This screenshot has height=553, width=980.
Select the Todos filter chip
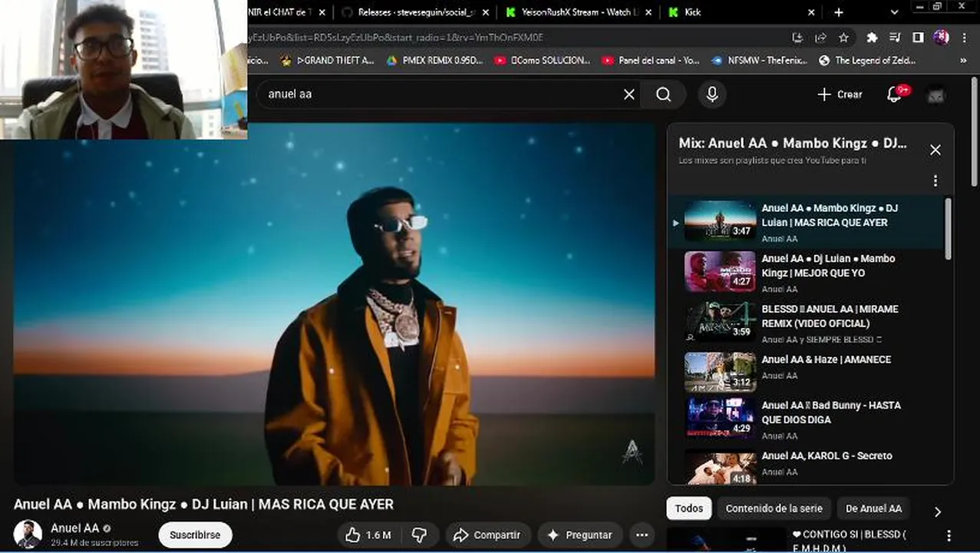pos(688,508)
